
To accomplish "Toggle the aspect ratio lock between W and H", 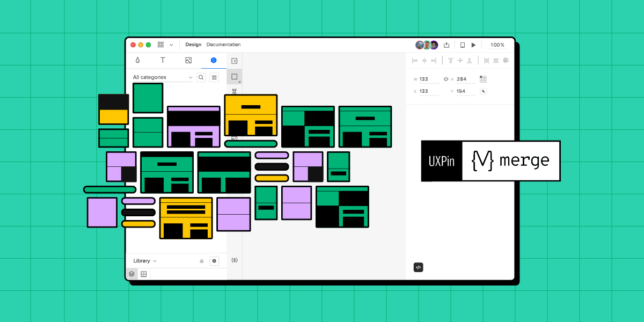I will pos(445,79).
